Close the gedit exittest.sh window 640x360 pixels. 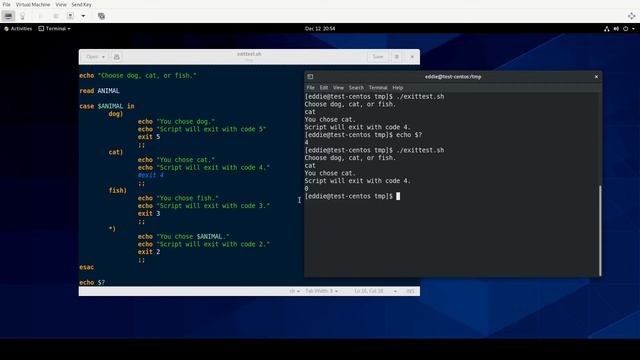click(412, 57)
